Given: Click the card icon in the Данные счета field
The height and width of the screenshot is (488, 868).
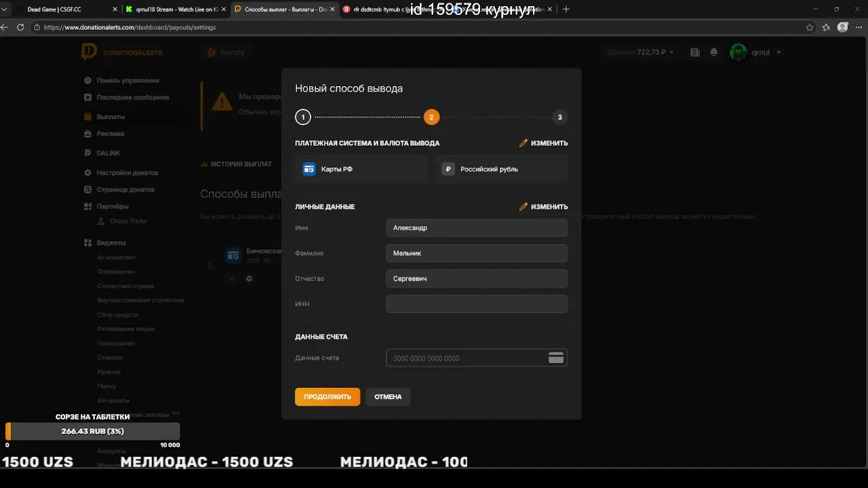Looking at the screenshot, I should click(556, 358).
